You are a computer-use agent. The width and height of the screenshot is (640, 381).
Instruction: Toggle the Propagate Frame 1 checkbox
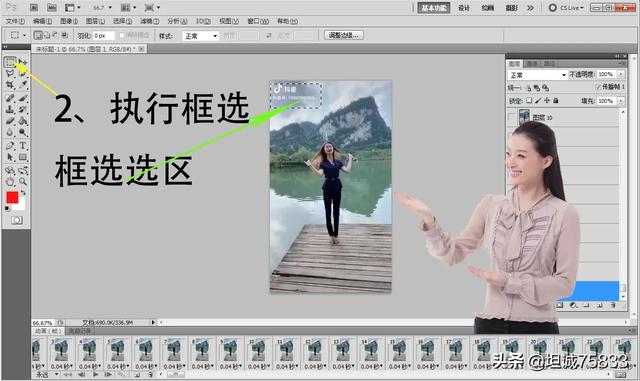click(598, 87)
